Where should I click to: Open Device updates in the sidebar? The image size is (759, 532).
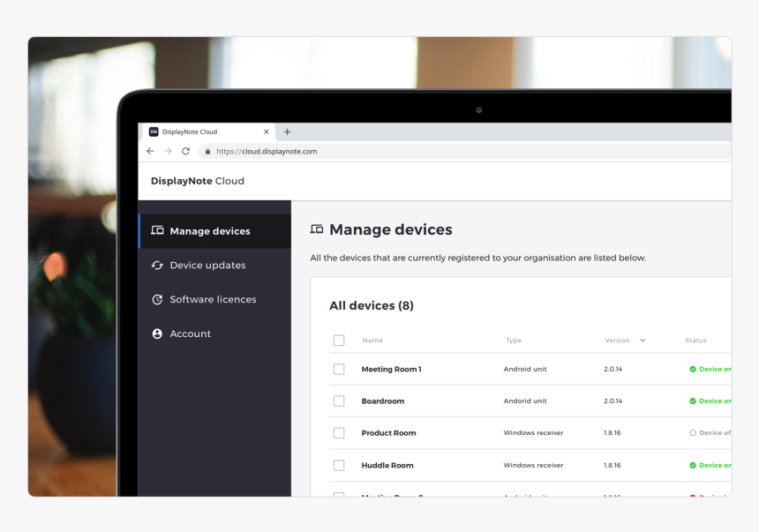[x=215, y=266]
